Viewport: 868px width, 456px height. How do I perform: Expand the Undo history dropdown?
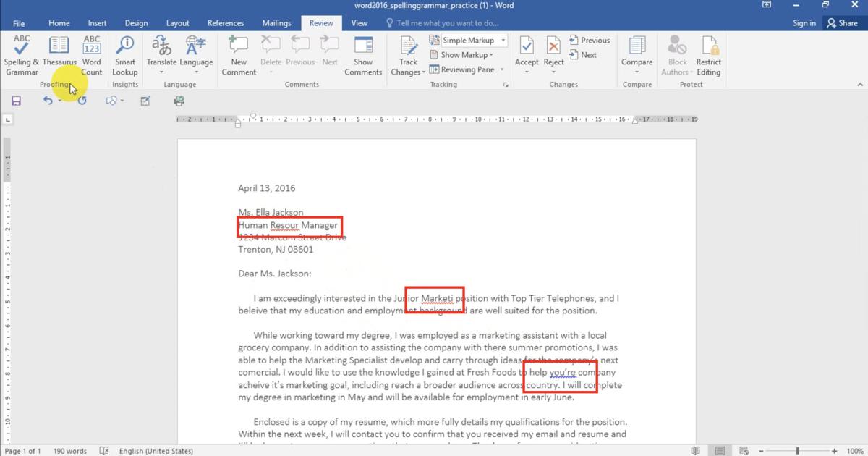coord(59,101)
